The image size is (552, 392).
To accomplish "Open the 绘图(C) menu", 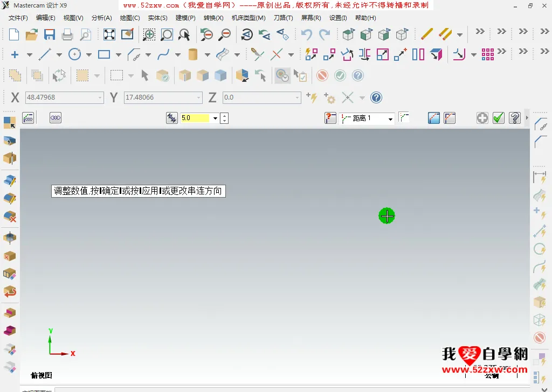I will point(129,18).
